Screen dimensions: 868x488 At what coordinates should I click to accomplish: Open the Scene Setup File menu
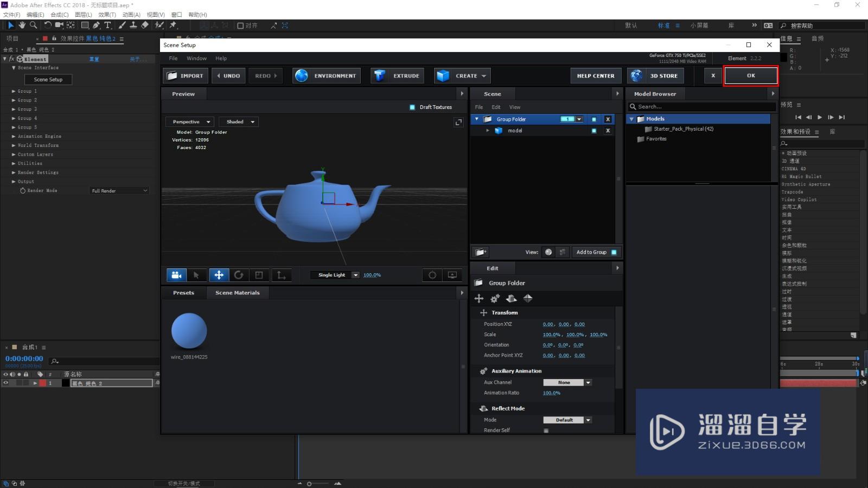tap(173, 59)
